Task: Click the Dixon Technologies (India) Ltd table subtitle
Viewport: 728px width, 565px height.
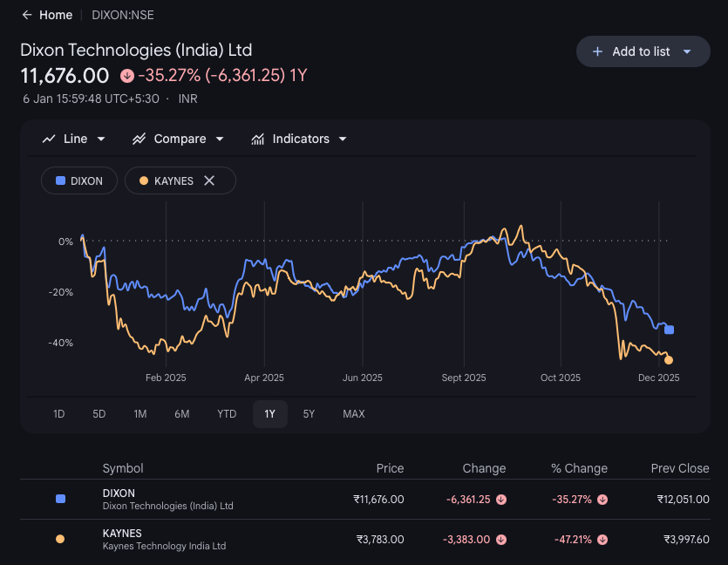Action: click(167, 506)
